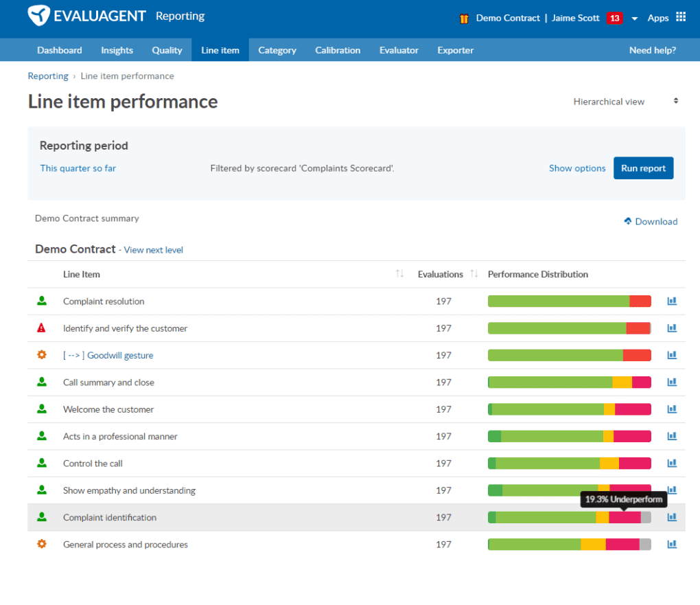700x605 pixels.
Task: Open the bar chart icon for Complaint resolution
Action: [671, 301]
